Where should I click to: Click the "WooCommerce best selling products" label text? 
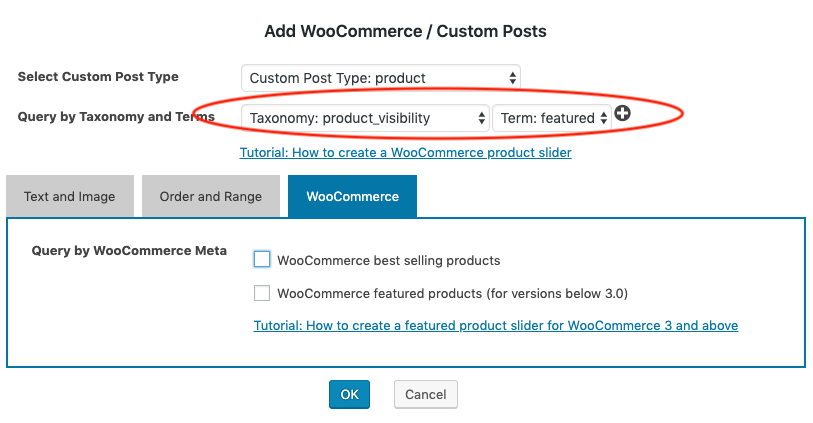[388, 260]
